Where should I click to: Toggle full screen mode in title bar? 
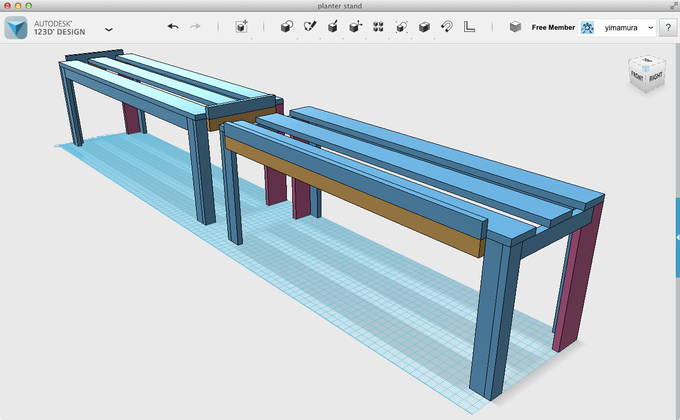(x=673, y=6)
